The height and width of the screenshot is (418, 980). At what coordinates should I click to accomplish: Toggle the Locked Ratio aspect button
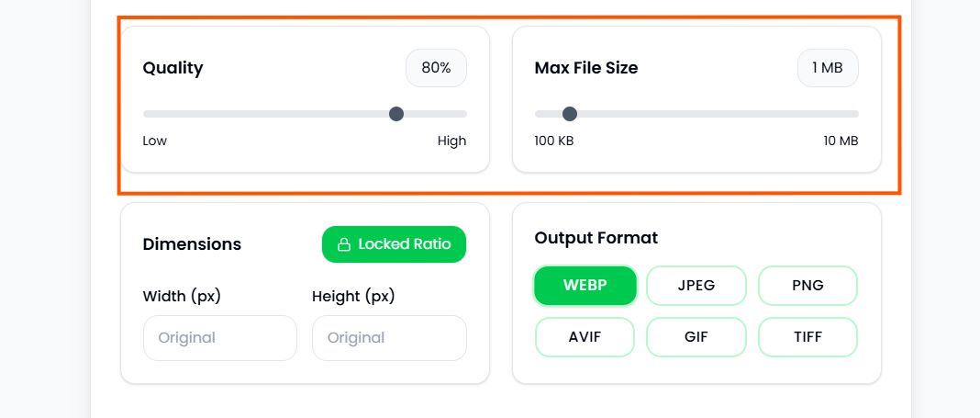point(394,244)
